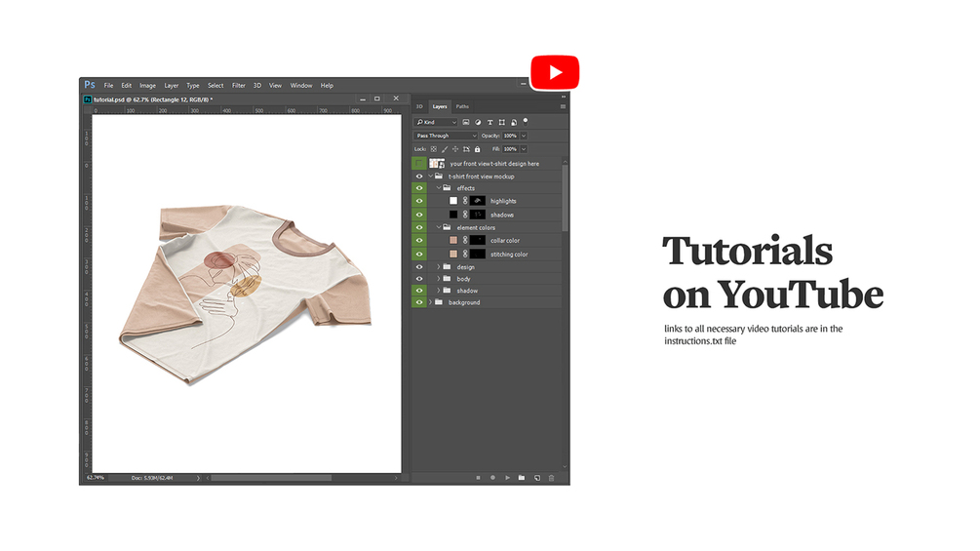The height and width of the screenshot is (551, 980).
Task: Expand the shadow group
Action: pos(438,291)
